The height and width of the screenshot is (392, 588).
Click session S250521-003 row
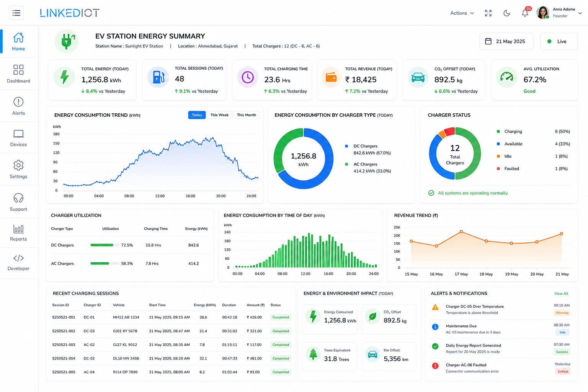tap(171, 345)
